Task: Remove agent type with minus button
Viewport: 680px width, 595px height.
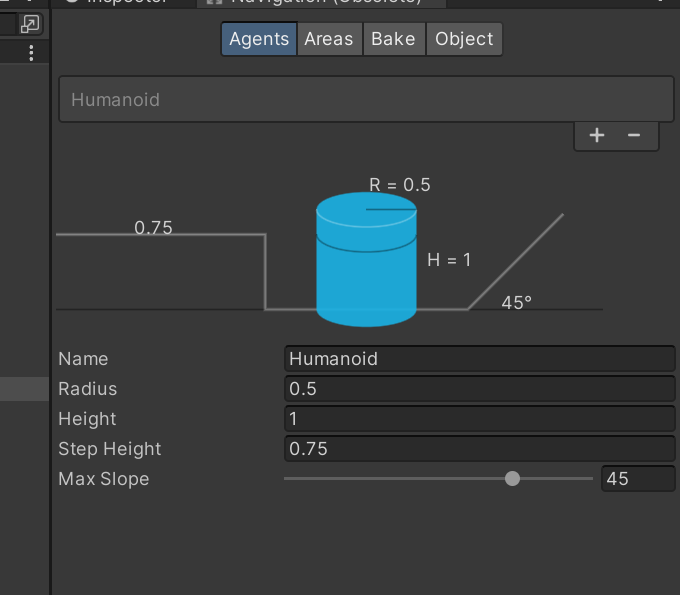Action: (x=634, y=135)
